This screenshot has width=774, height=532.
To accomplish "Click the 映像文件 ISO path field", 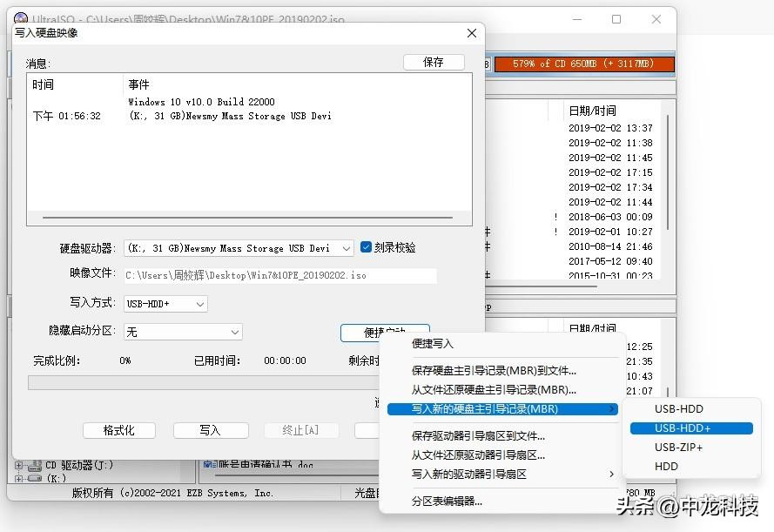I will 280,275.
